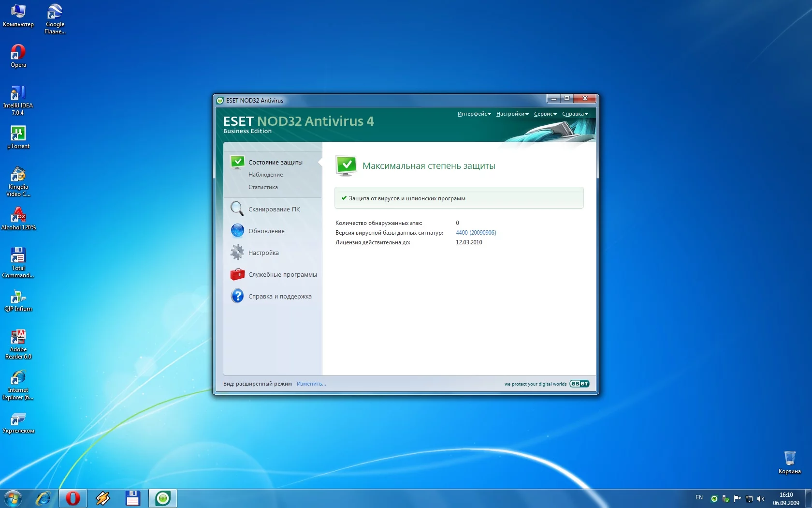
Task: Click the Вид: расширенный режим text
Action: 258,384
